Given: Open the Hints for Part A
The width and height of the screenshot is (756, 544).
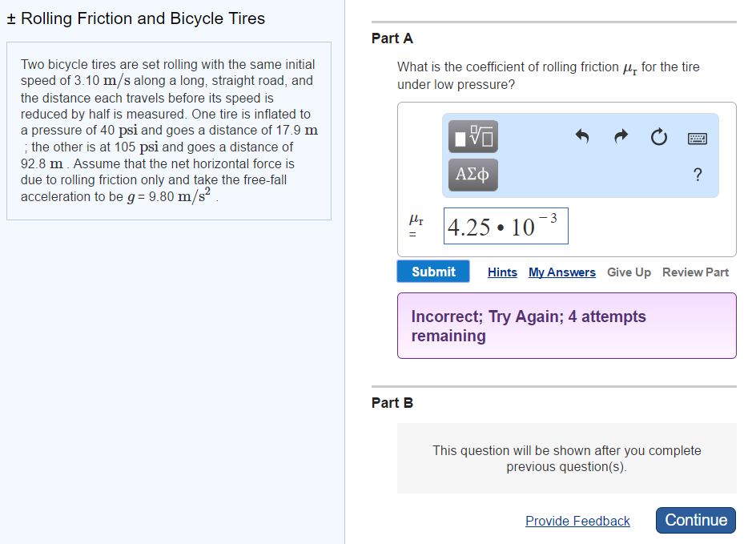Looking at the screenshot, I should click(502, 272).
